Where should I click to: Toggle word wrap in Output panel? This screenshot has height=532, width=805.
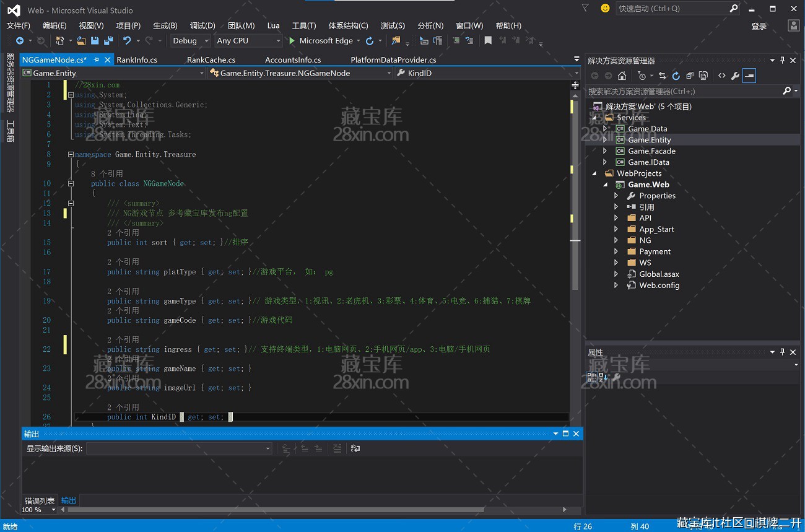(x=355, y=448)
